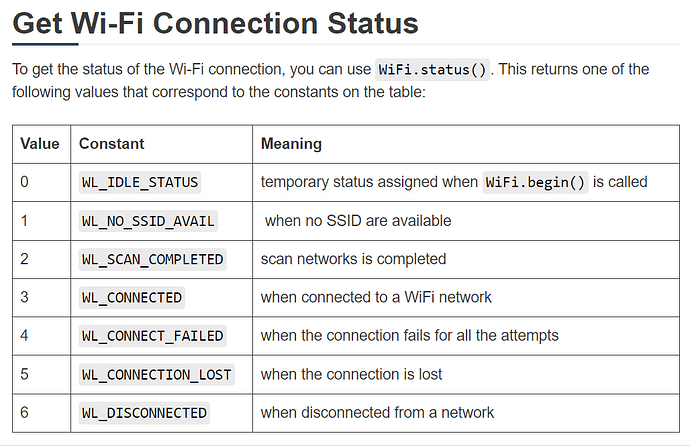Click the WiFi.begin() code in the table
This screenshot has height=448, width=690.
click(x=535, y=182)
